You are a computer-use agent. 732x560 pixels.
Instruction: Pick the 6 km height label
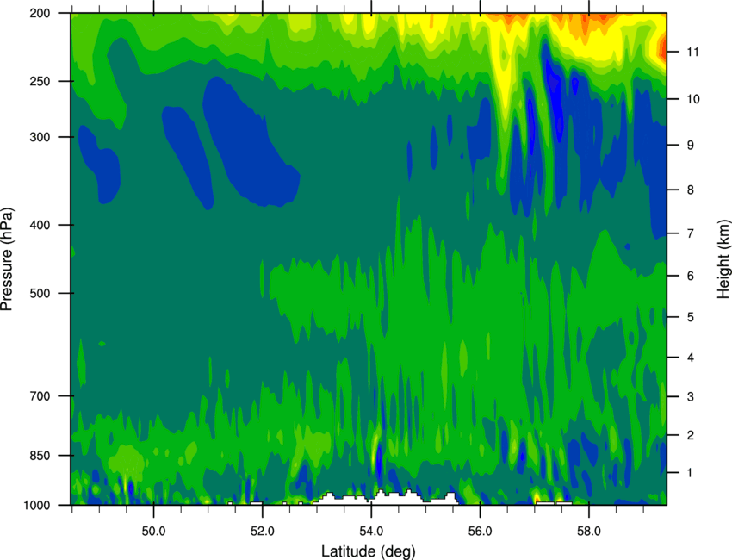tap(691, 276)
